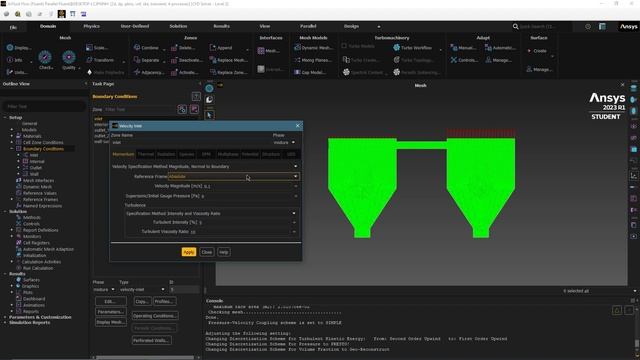Click the Adapt Manual icon
This screenshot has height=360, width=640.
pyautogui.click(x=454, y=48)
